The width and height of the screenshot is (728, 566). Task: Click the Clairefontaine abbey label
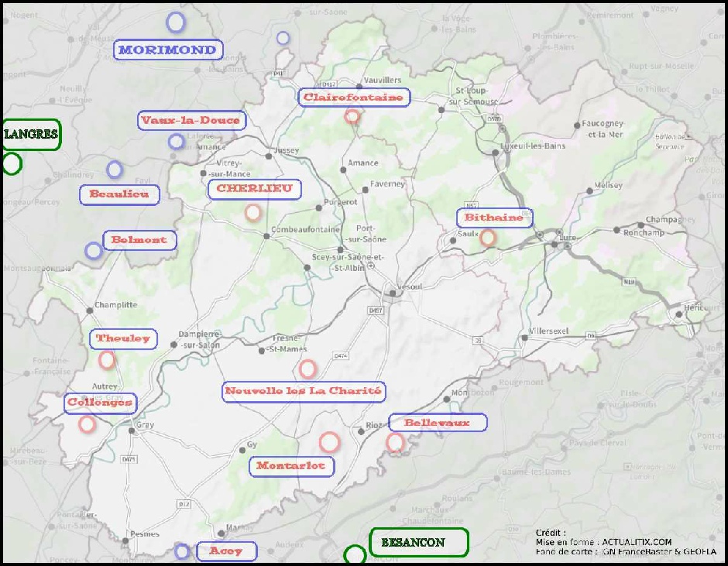(x=354, y=97)
